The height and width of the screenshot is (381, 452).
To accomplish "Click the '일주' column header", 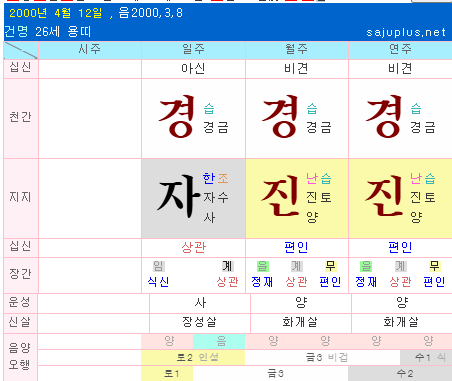I will (x=193, y=49).
